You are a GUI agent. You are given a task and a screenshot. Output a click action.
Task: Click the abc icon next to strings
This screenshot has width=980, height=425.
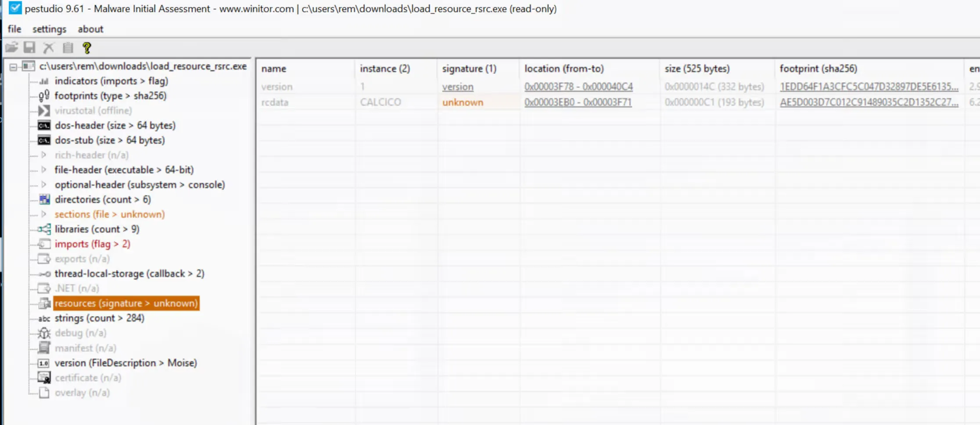(x=44, y=318)
